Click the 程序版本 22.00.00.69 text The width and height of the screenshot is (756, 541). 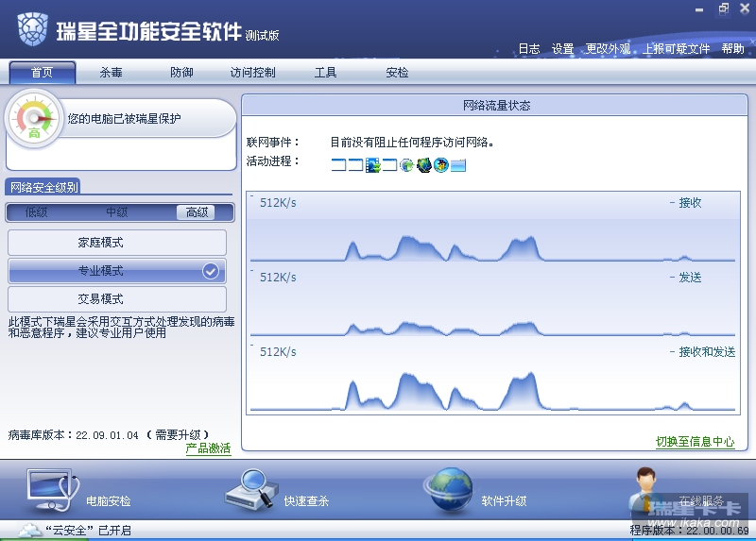pyautogui.click(x=690, y=531)
